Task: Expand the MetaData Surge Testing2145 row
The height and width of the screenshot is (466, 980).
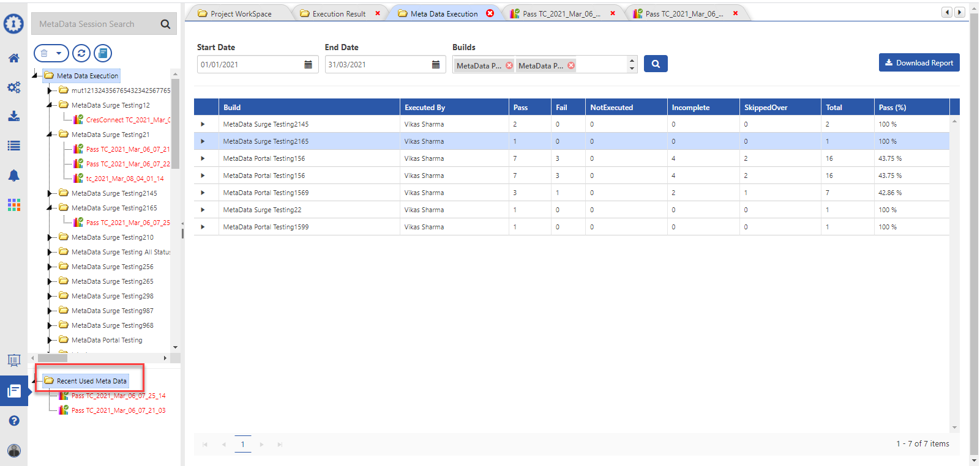Action: point(203,124)
